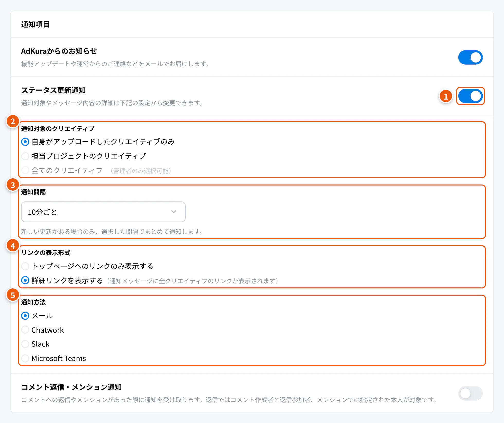Open the 10分ごと notification interval dropdown
Image resolution: width=504 pixels, height=423 pixels.
click(103, 212)
